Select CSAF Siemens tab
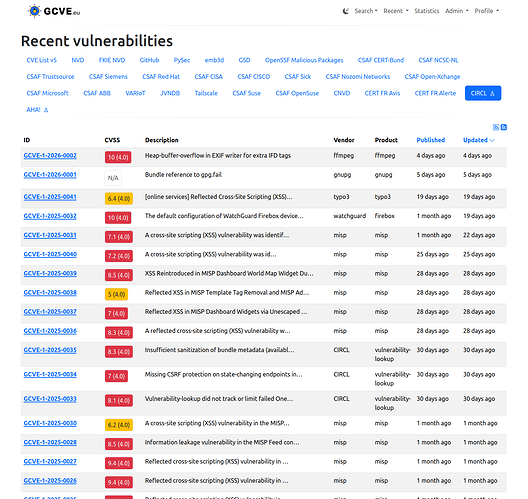This screenshot has height=499, width=528. point(108,77)
